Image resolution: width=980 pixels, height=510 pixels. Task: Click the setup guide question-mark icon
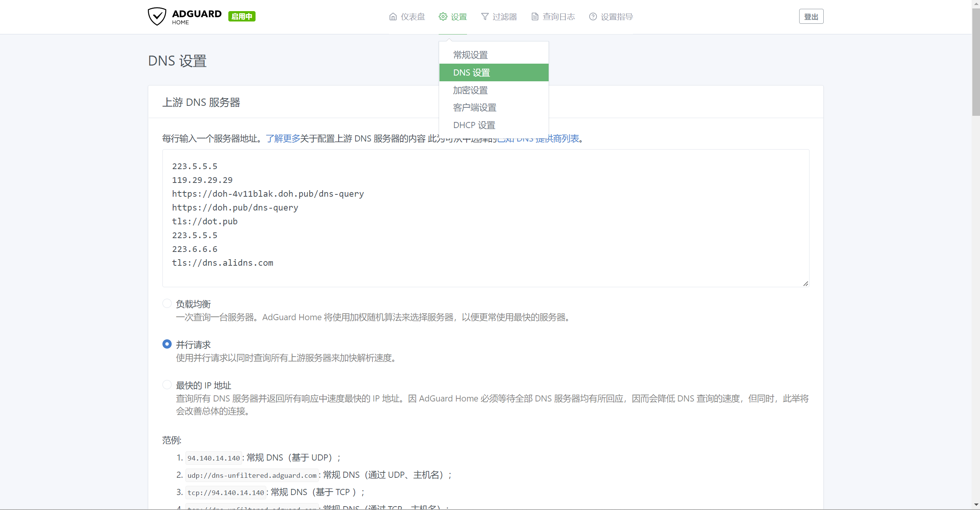point(593,16)
